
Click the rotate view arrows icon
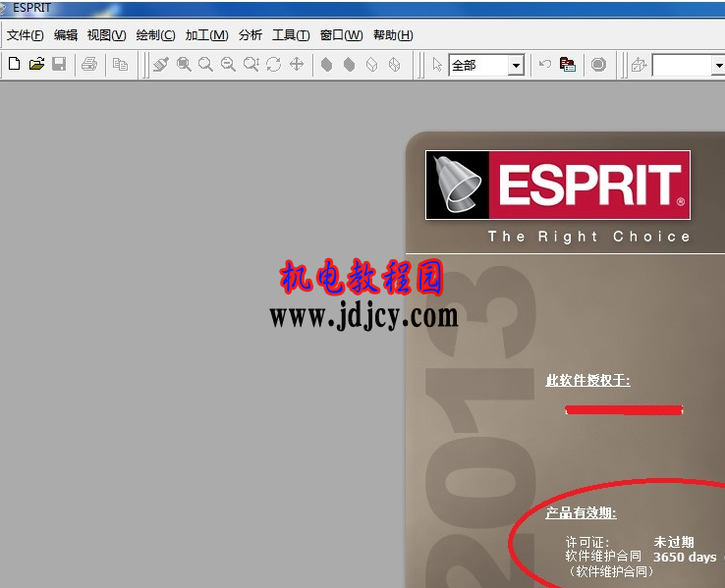click(x=274, y=64)
